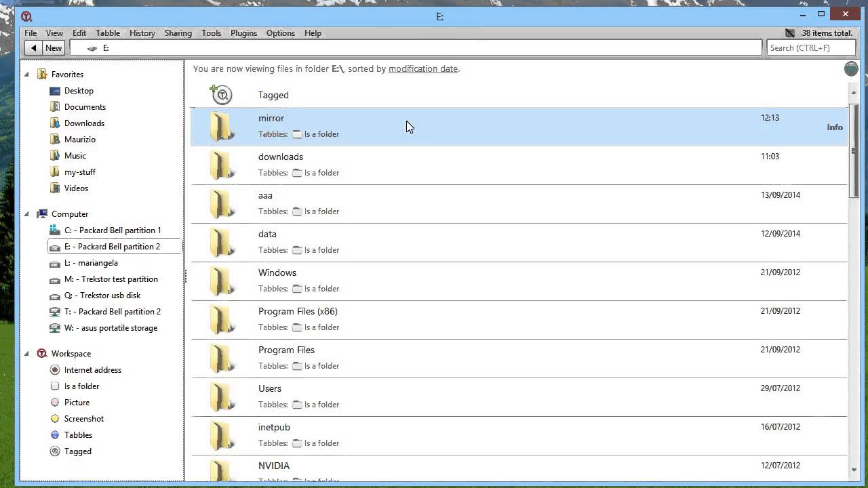
Task: Click the NVIDIA folder name
Action: [x=274, y=466]
